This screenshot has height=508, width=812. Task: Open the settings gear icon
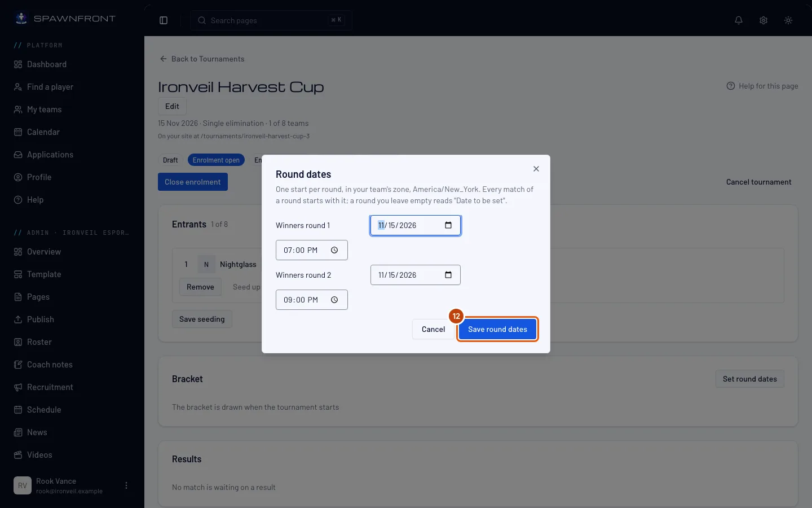764,20
